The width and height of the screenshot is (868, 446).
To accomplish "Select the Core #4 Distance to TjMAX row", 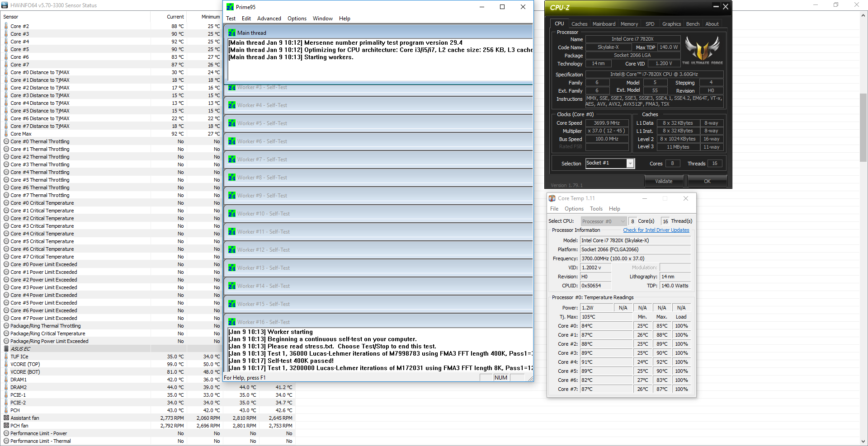I will pyautogui.click(x=112, y=103).
